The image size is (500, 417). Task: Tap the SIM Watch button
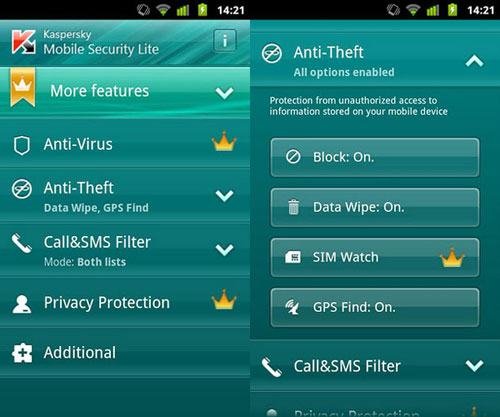point(375,257)
